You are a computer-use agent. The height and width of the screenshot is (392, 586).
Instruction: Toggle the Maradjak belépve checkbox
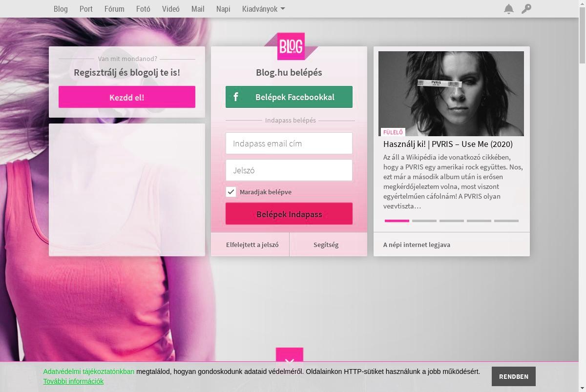pos(231,192)
